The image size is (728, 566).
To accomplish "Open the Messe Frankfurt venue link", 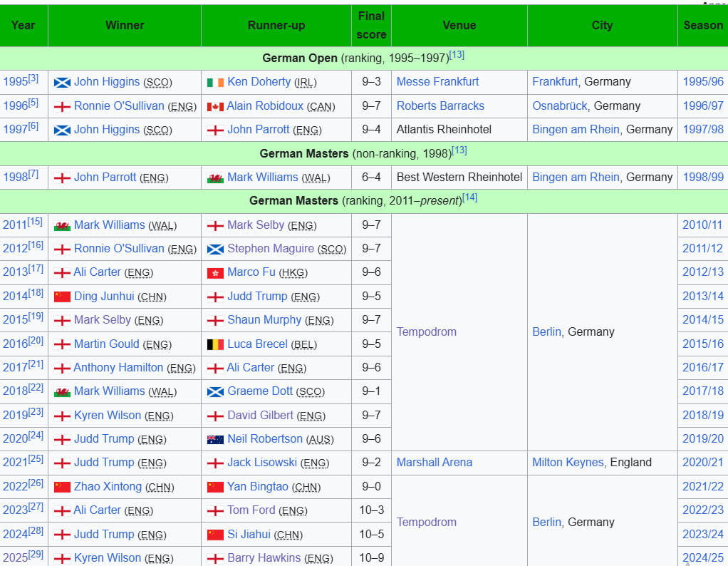I will point(437,82).
